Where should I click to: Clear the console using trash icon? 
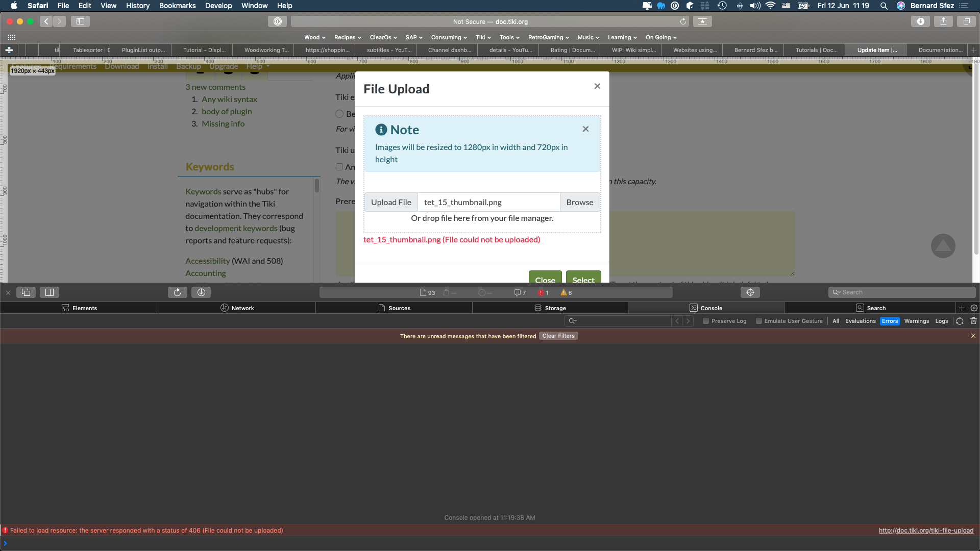973,321
